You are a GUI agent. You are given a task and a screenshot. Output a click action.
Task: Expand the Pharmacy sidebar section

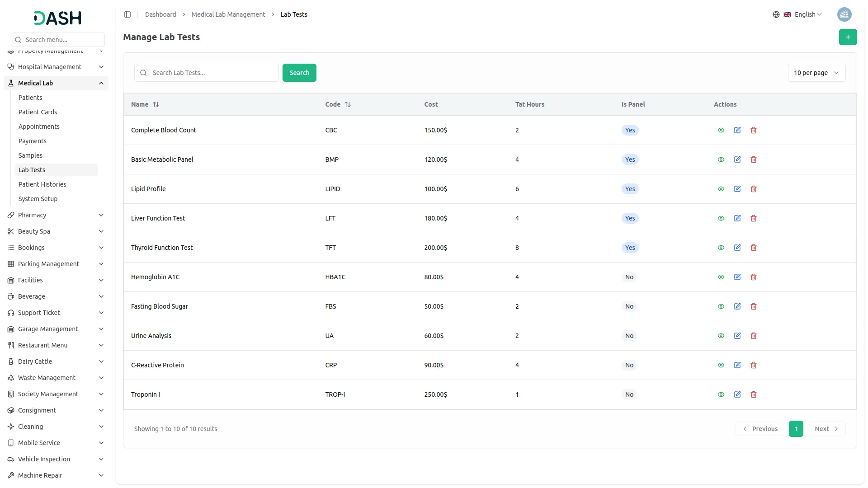(x=56, y=215)
